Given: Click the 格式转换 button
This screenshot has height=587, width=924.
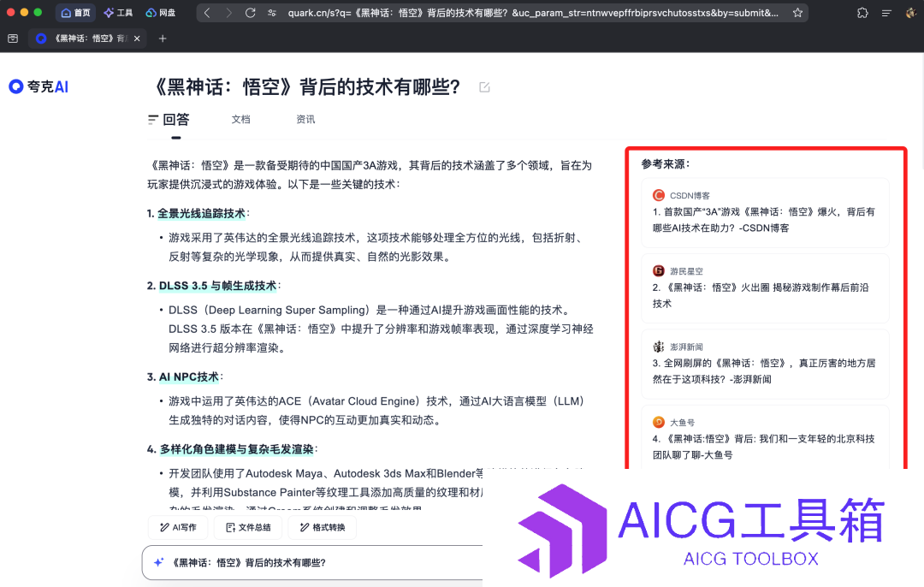Looking at the screenshot, I should click(x=323, y=527).
